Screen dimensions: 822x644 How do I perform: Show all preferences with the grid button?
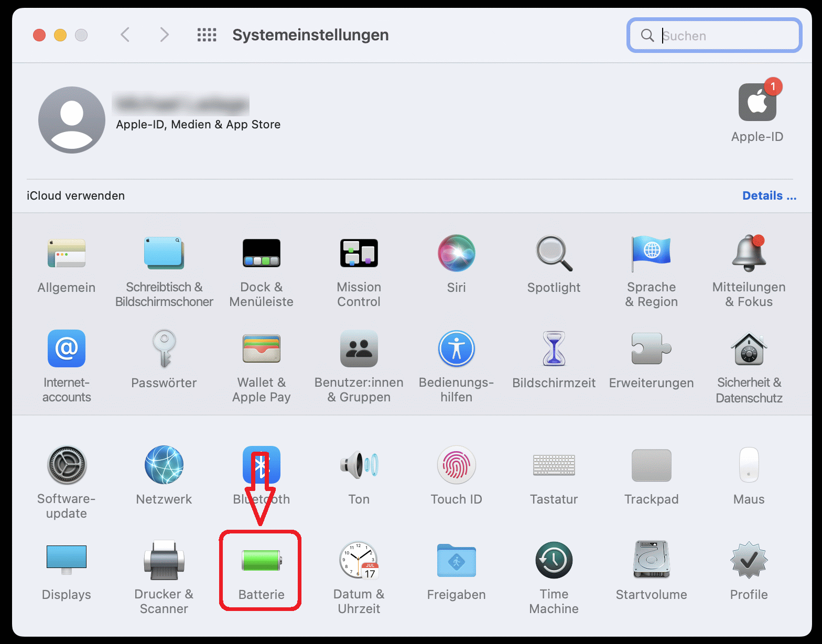(207, 35)
